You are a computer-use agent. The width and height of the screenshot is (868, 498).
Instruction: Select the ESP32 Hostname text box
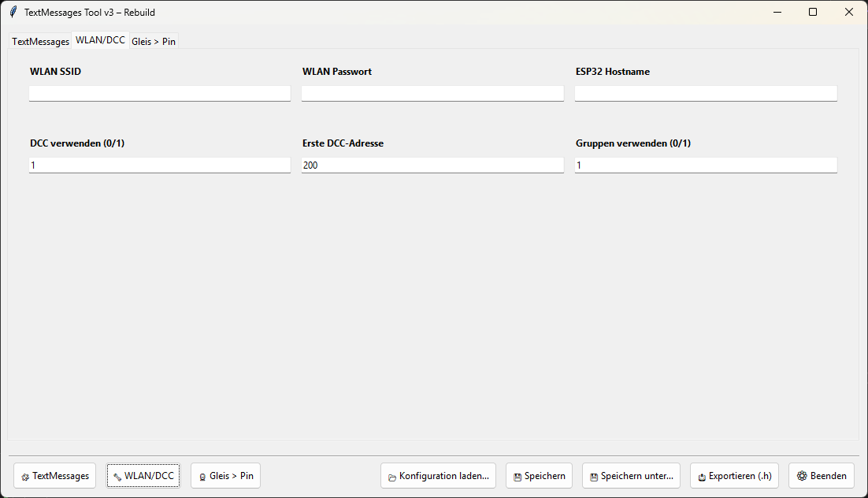tap(706, 93)
